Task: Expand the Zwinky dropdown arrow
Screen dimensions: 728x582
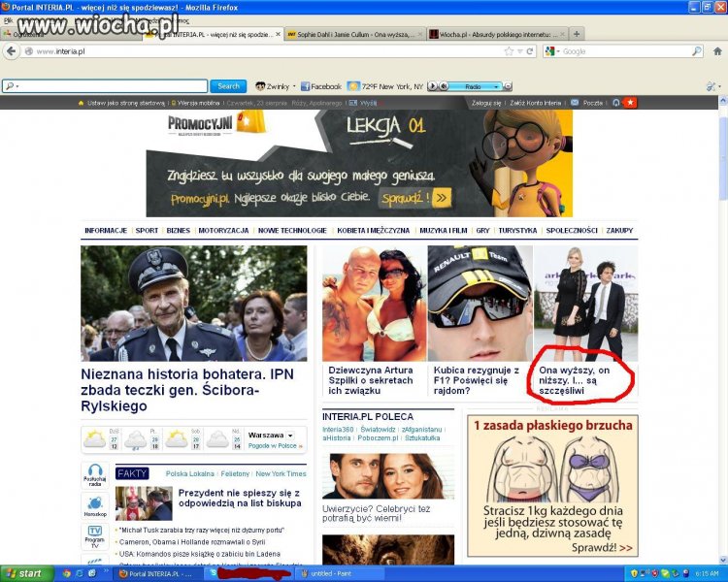Action: pyautogui.click(x=294, y=86)
